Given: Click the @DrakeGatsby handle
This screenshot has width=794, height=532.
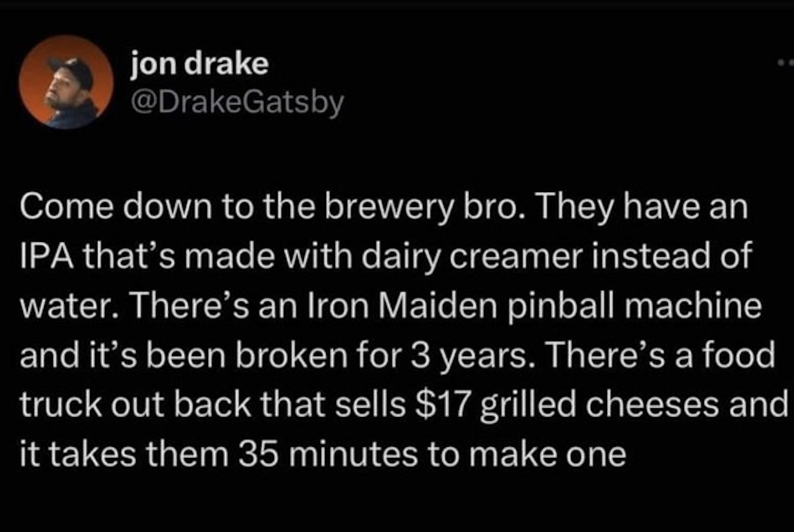Looking at the screenshot, I should pos(237,102).
